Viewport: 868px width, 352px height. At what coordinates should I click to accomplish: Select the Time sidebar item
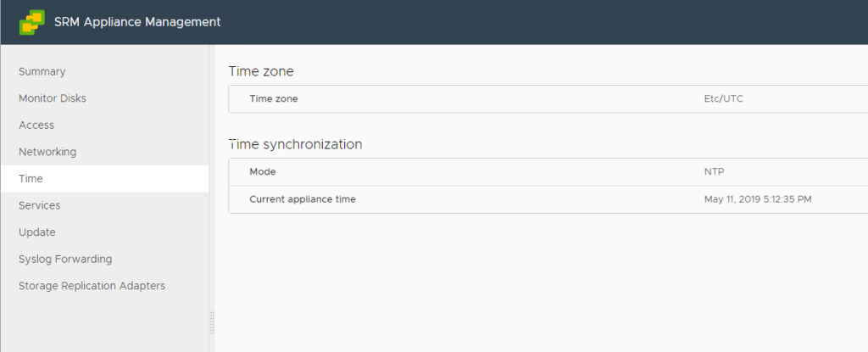pos(31,179)
